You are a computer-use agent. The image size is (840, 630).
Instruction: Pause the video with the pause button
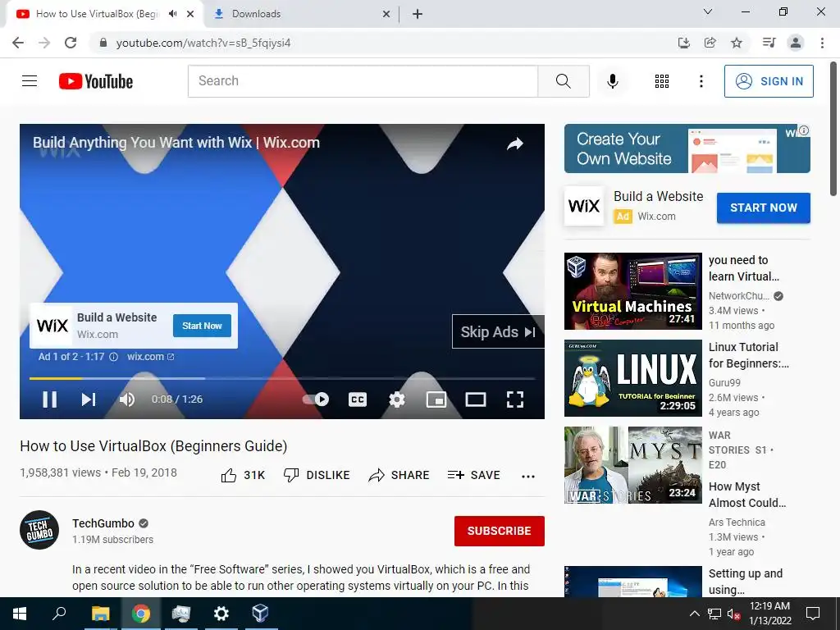[x=50, y=399]
